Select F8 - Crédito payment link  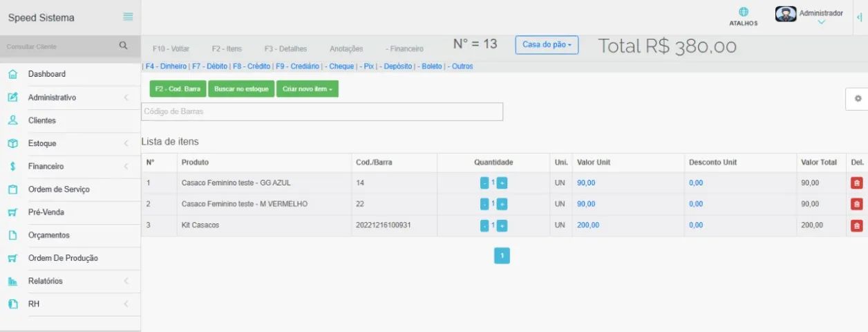[x=252, y=66]
